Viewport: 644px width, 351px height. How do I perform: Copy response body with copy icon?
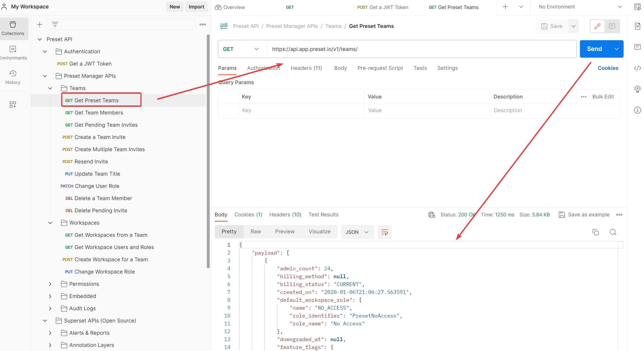(595, 232)
